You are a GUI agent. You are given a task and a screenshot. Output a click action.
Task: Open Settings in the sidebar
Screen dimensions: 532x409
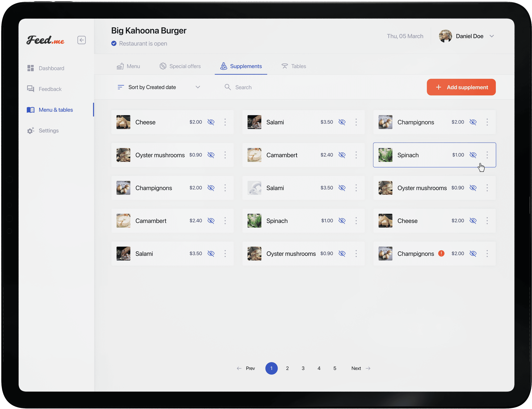[x=43, y=131]
